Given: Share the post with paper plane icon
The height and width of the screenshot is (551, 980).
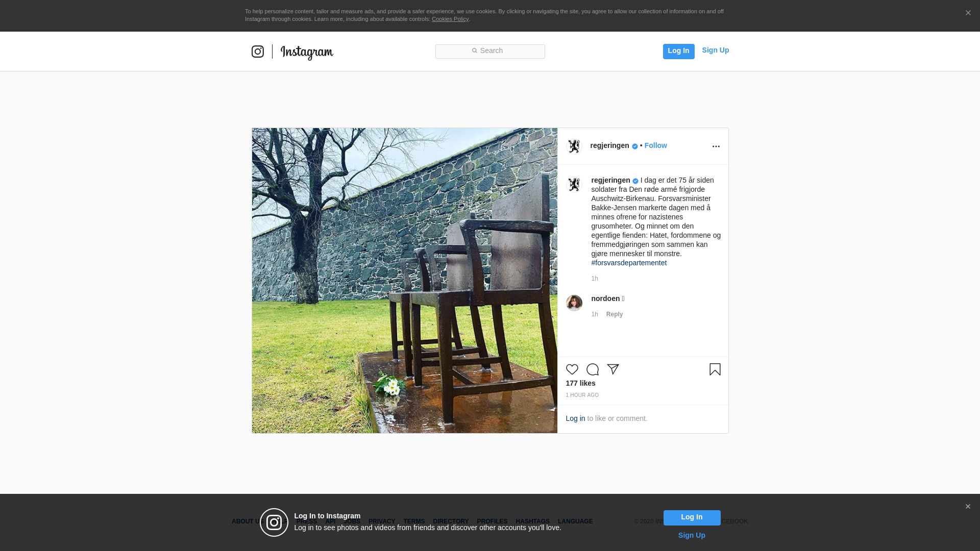Looking at the screenshot, I should click(x=613, y=369).
